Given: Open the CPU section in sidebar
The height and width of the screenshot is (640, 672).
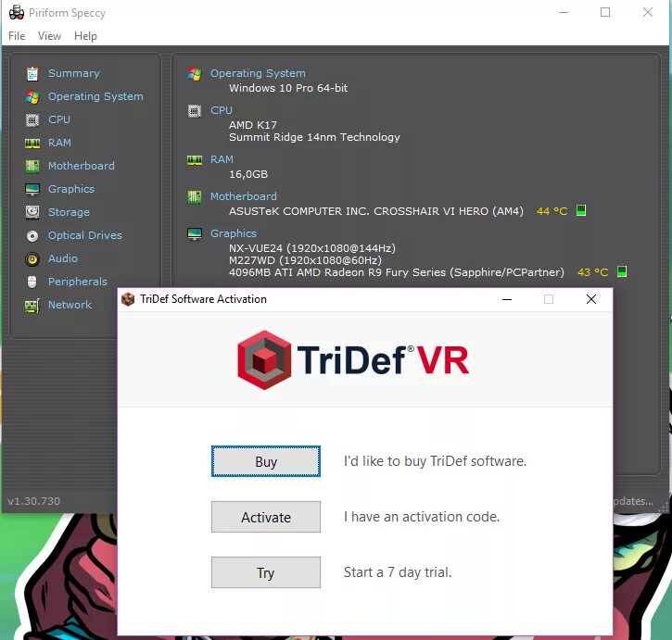Looking at the screenshot, I should (59, 119).
